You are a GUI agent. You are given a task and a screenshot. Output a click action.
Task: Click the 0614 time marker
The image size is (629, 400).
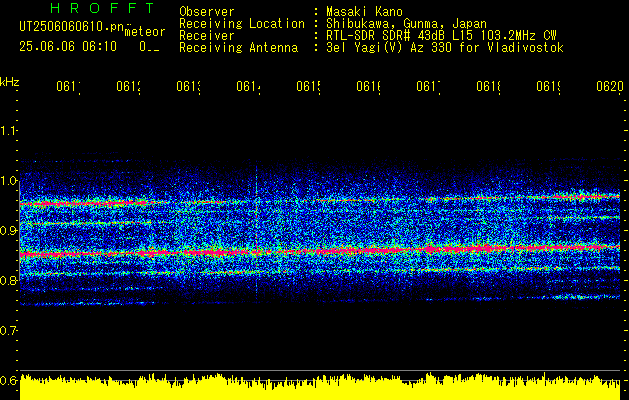pos(248,87)
